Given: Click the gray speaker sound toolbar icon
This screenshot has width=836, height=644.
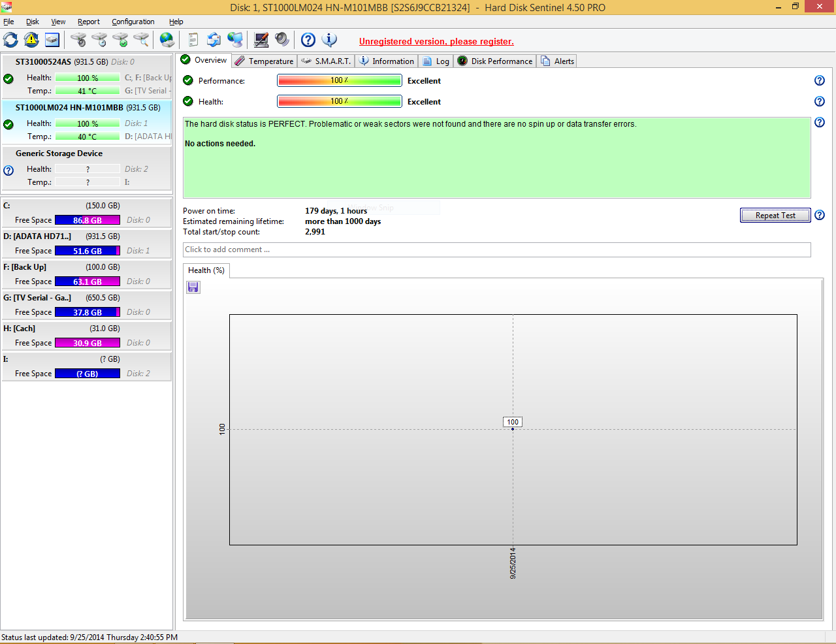Looking at the screenshot, I should click(x=282, y=40).
